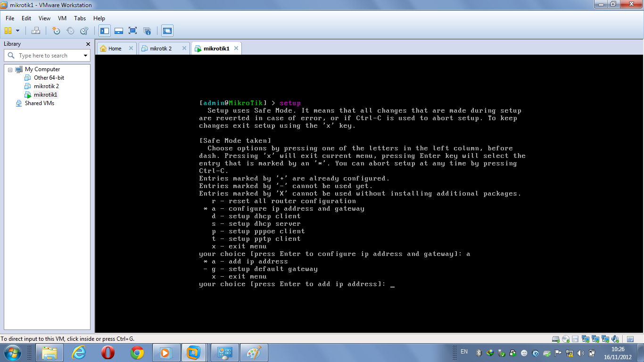Toggle the console view display

coord(167,30)
